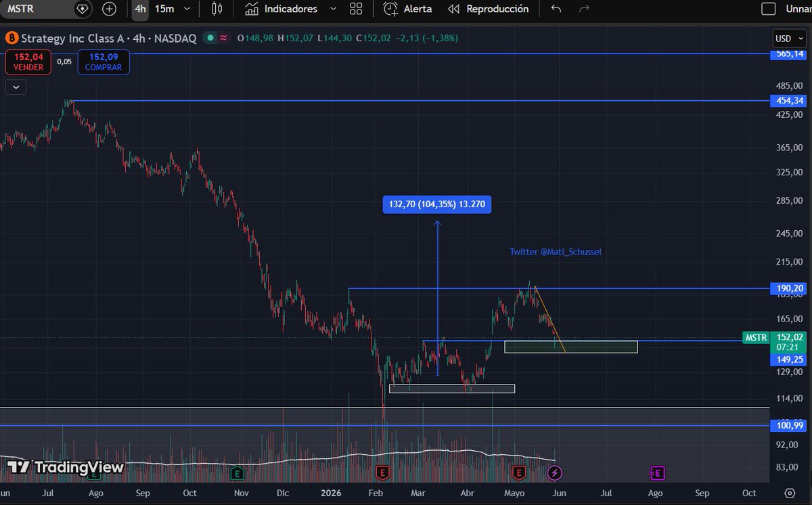Select the 15m timeframe
This screenshot has height=505, width=812.
point(164,9)
